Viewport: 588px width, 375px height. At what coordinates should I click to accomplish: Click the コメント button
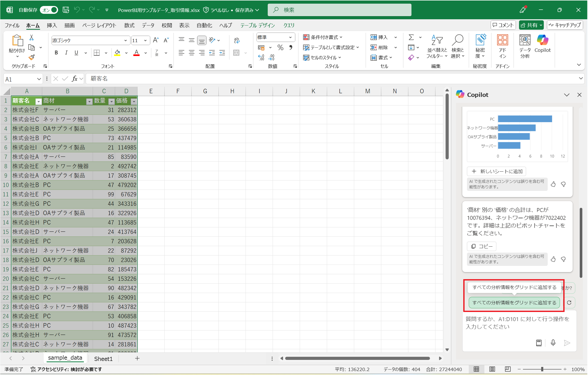(x=503, y=25)
